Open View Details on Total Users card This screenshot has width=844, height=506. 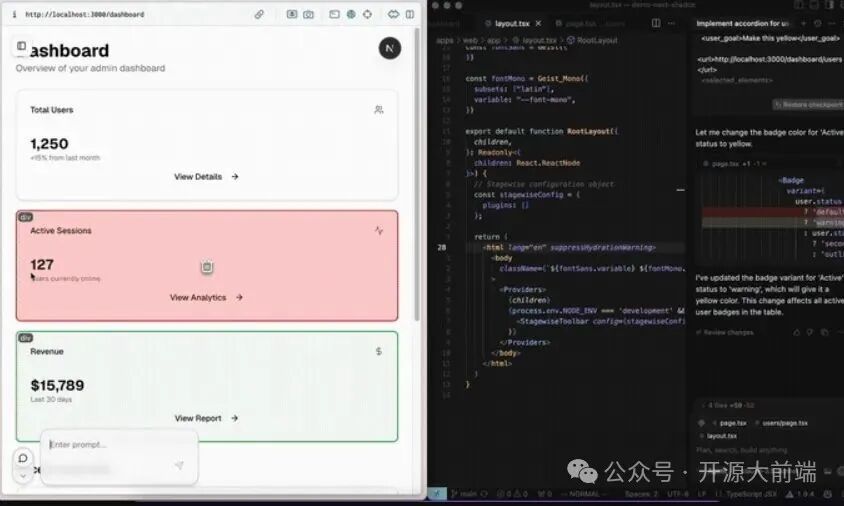[206, 177]
